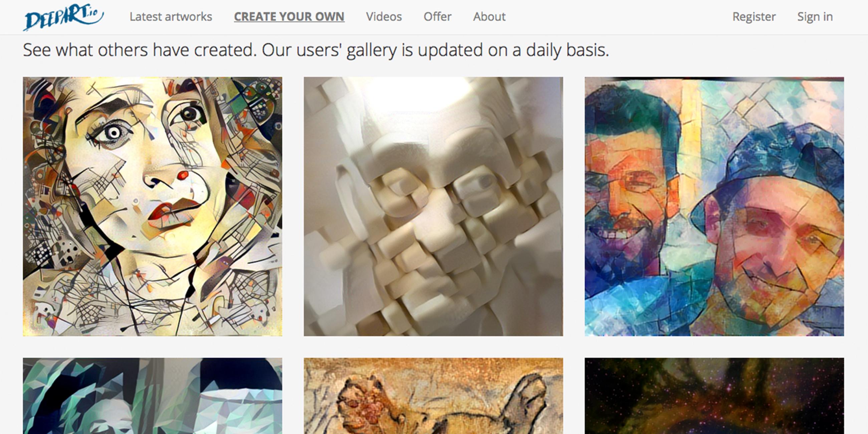Select the Offer navigation link
868x434 pixels.
click(x=437, y=16)
